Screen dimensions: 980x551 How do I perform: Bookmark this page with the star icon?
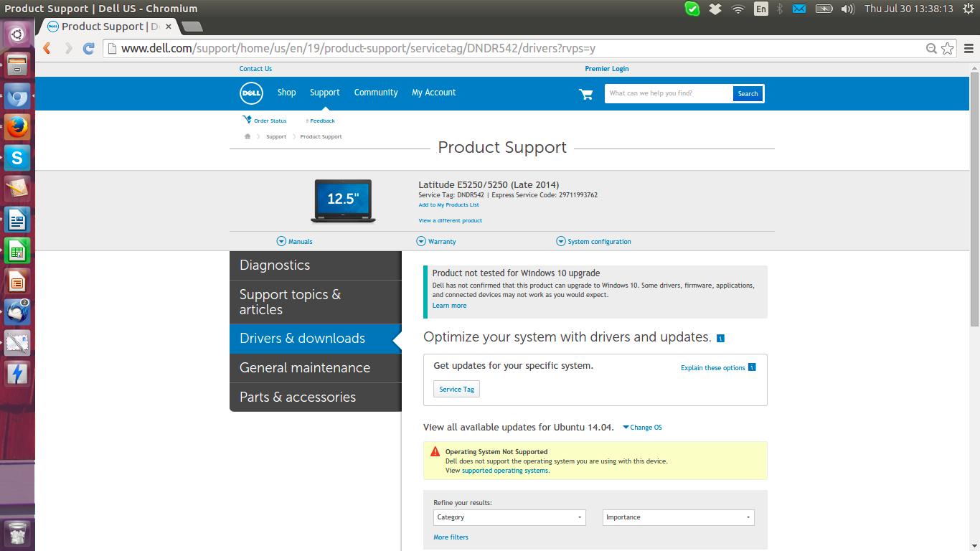pyautogui.click(x=948, y=48)
